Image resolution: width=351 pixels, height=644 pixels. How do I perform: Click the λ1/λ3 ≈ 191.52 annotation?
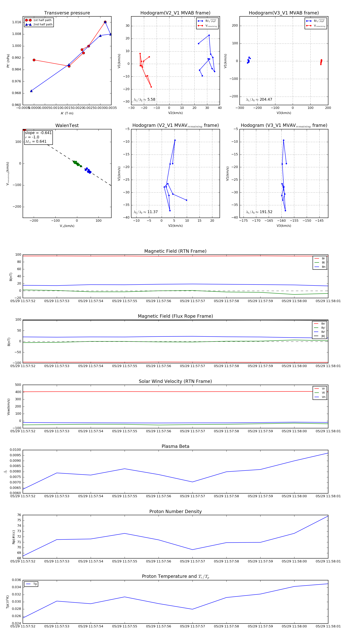coord(259,212)
